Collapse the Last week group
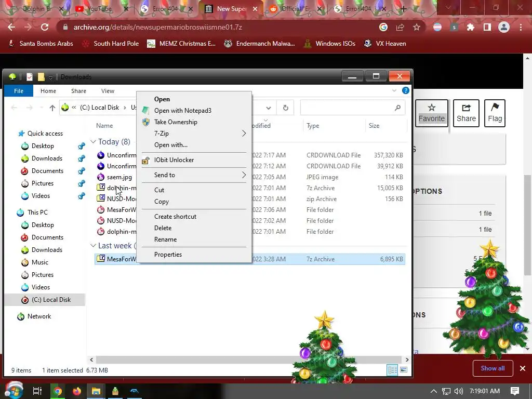Viewport: 532px width, 399px height. (x=93, y=245)
